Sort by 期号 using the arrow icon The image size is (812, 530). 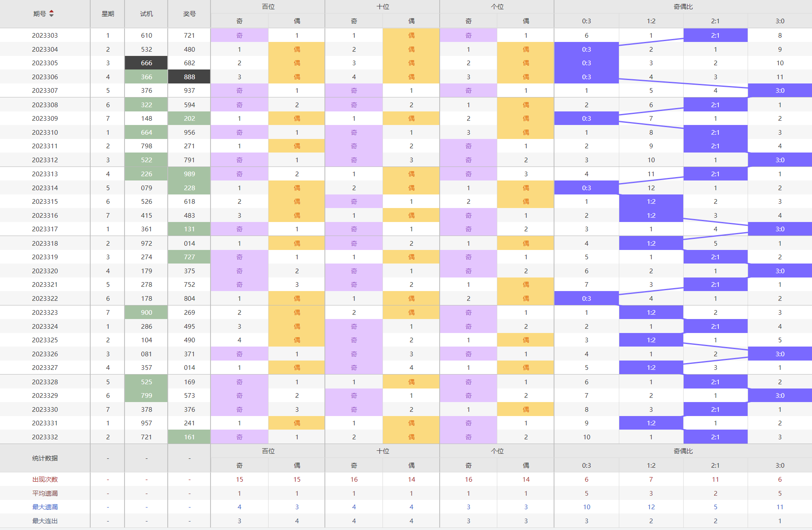[51, 14]
